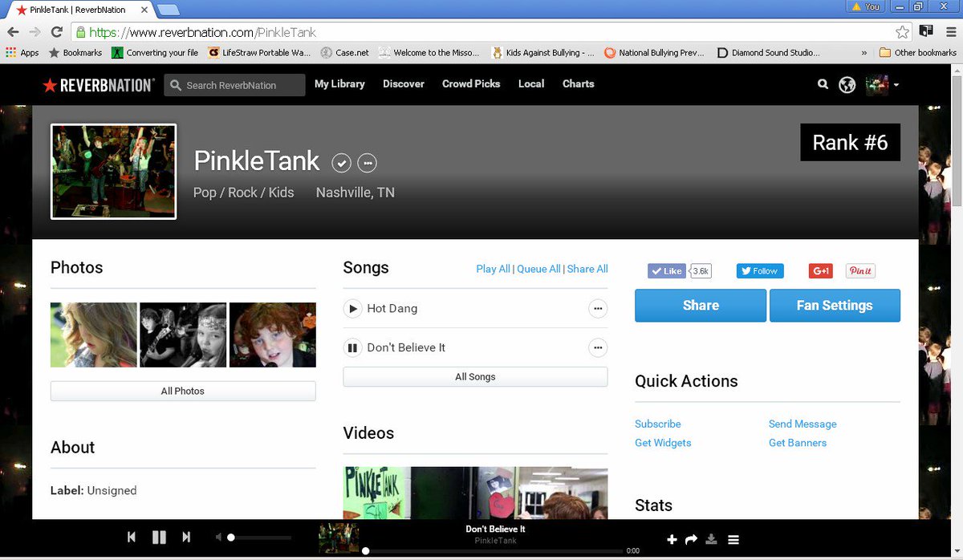Click Get Banners link
Viewport: 963px width, 560px height.
[798, 443]
